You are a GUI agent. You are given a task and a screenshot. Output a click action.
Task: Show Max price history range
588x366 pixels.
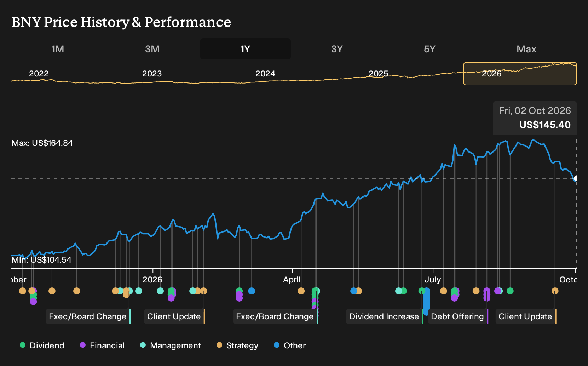click(526, 49)
